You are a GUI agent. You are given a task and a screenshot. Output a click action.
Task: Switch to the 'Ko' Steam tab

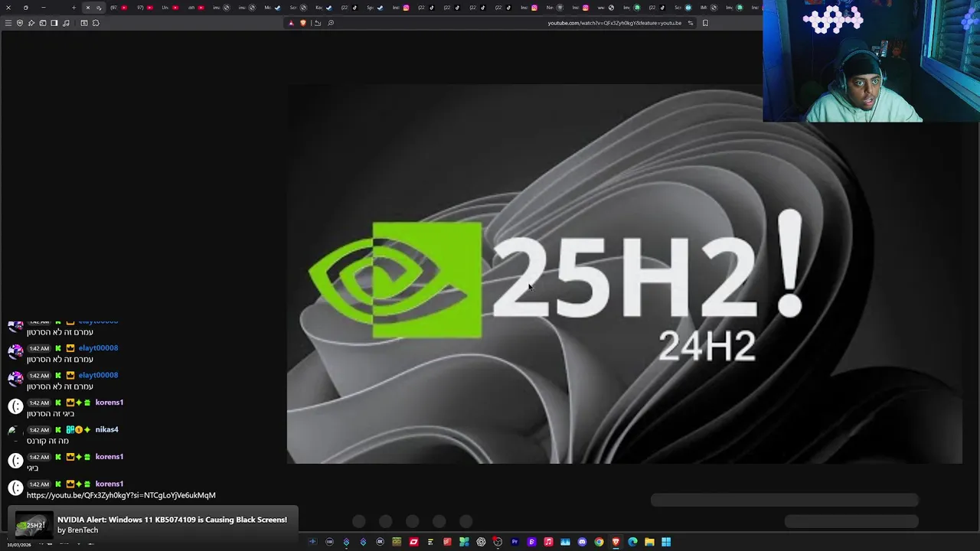324,8
